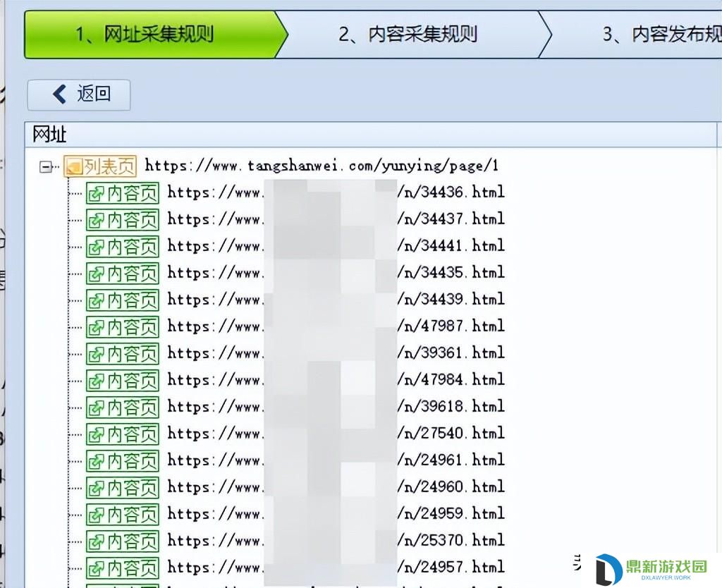722x588 pixels.
Task: Select the 列表页 folder icon
Action: [x=100, y=166]
